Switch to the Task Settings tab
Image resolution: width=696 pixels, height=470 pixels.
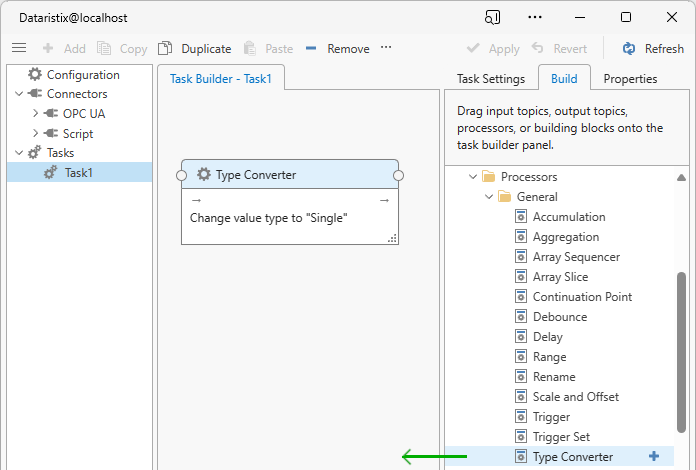pyautogui.click(x=491, y=79)
